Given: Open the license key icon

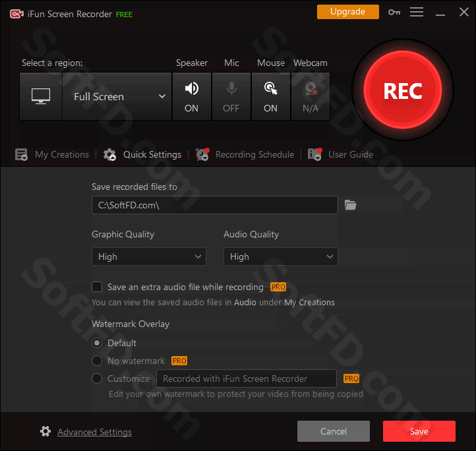Looking at the screenshot, I should click(x=394, y=13).
